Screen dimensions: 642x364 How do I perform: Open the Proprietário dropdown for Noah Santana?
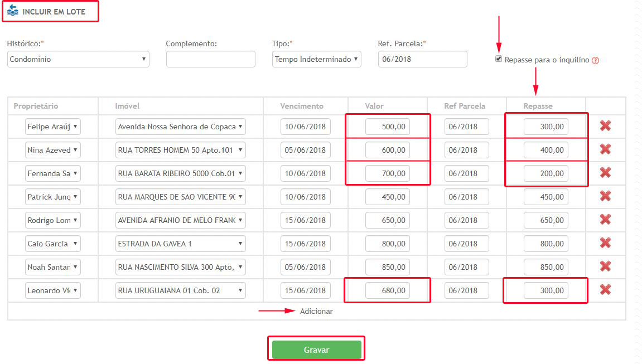point(53,267)
